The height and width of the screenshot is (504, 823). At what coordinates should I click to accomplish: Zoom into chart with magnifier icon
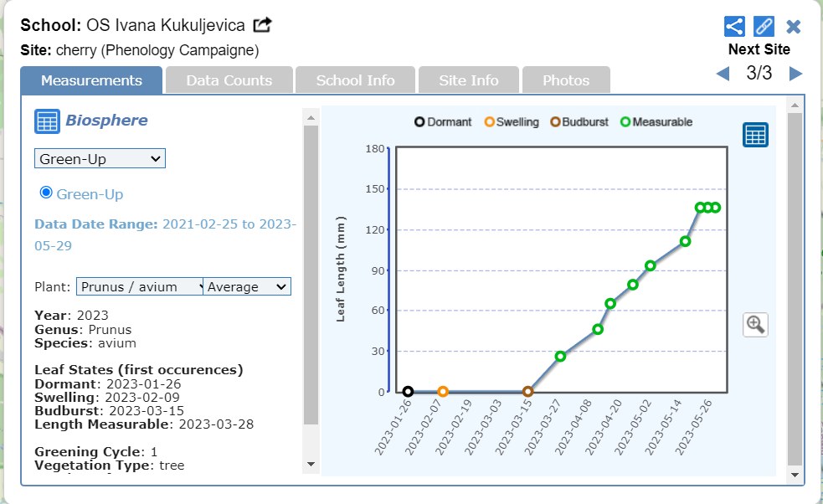pyautogui.click(x=755, y=325)
